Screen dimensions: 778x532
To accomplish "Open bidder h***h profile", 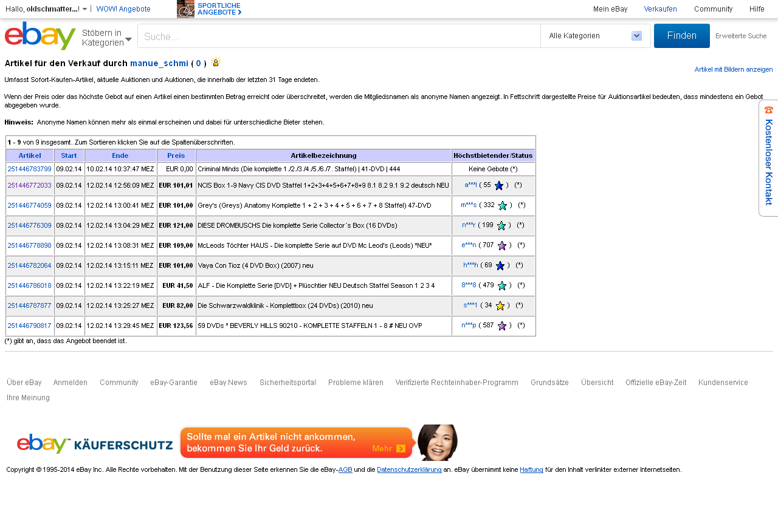I will [x=470, y=265].
